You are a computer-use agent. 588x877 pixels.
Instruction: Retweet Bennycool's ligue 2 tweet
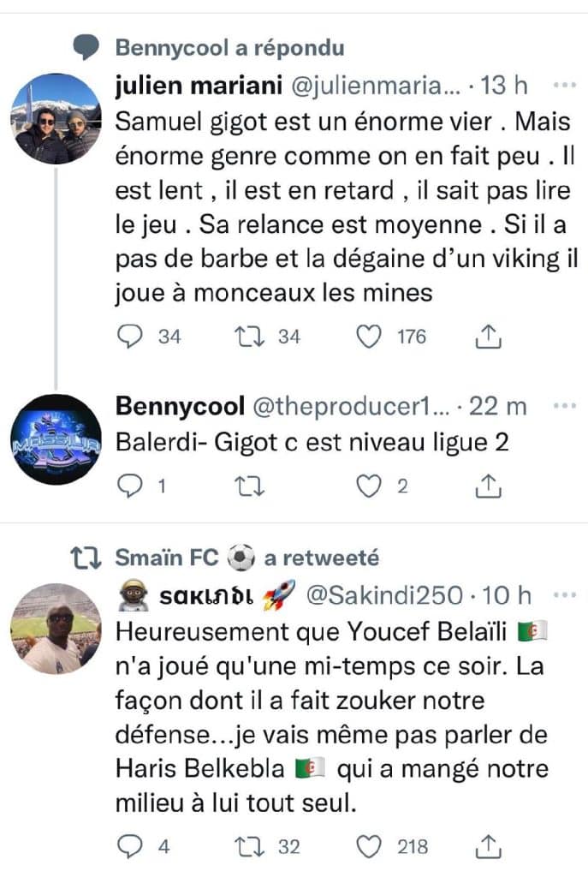coord(246,486)
